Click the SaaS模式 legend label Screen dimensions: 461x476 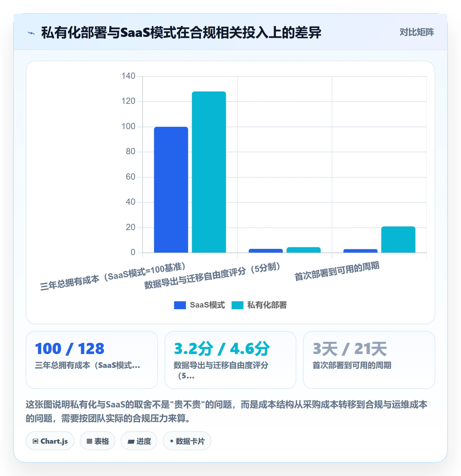click(x=207, y=305)
